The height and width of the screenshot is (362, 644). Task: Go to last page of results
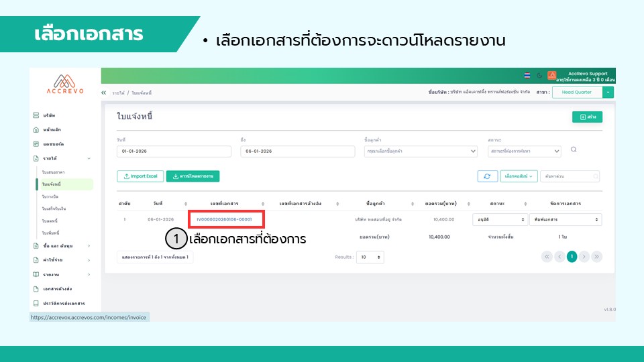coord(596,257)
